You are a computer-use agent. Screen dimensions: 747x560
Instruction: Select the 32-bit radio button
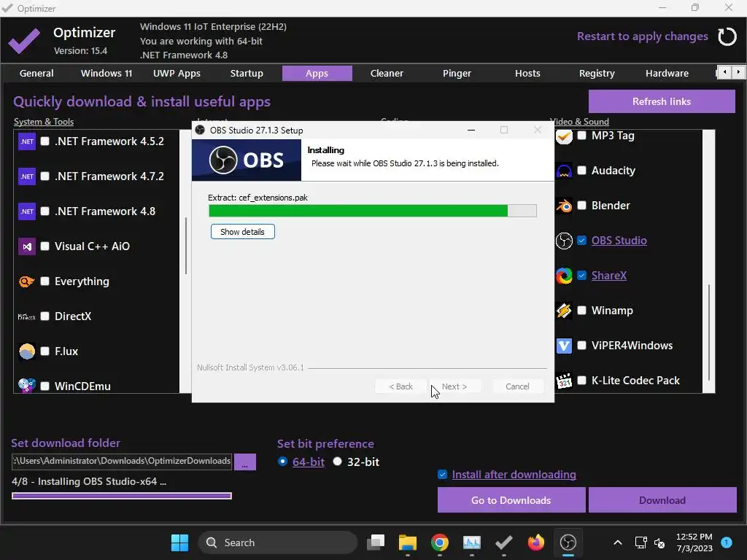[x=337, y=462]
